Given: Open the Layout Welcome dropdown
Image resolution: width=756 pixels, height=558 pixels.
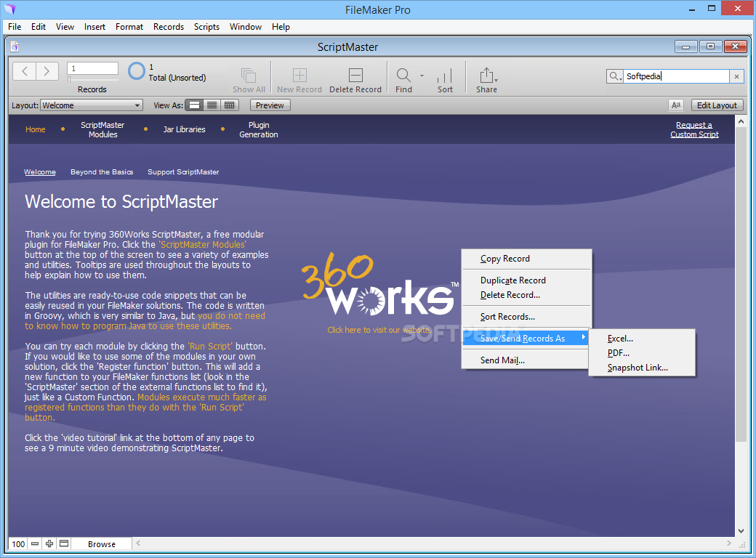Looking at the screenshot, I should (x=92, y=105).
